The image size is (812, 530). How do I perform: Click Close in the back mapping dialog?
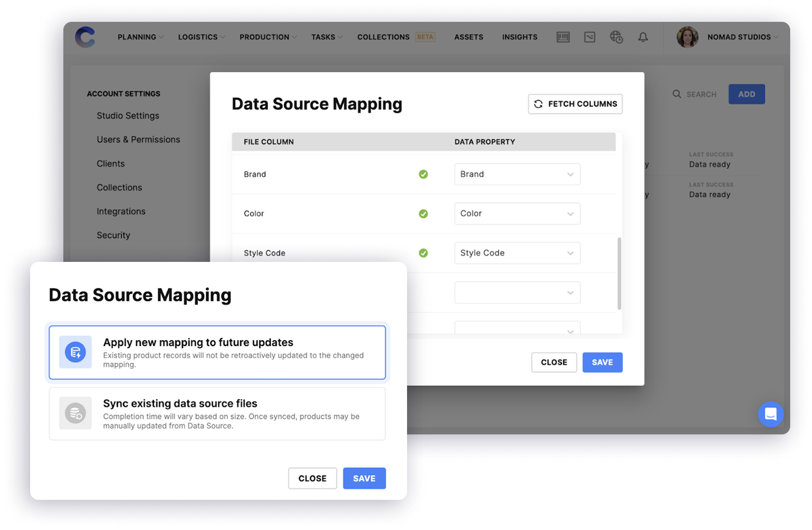554,362
